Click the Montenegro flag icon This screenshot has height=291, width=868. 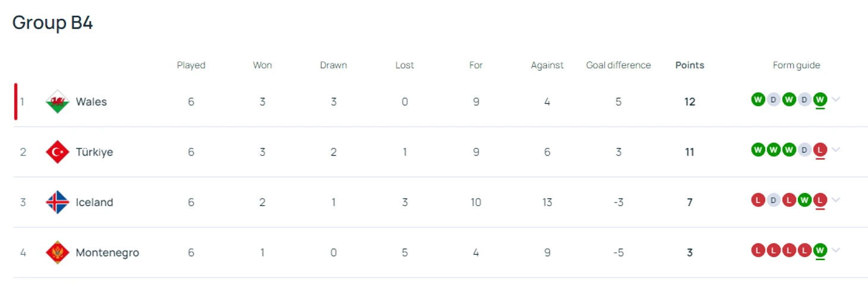pos(57,252)
